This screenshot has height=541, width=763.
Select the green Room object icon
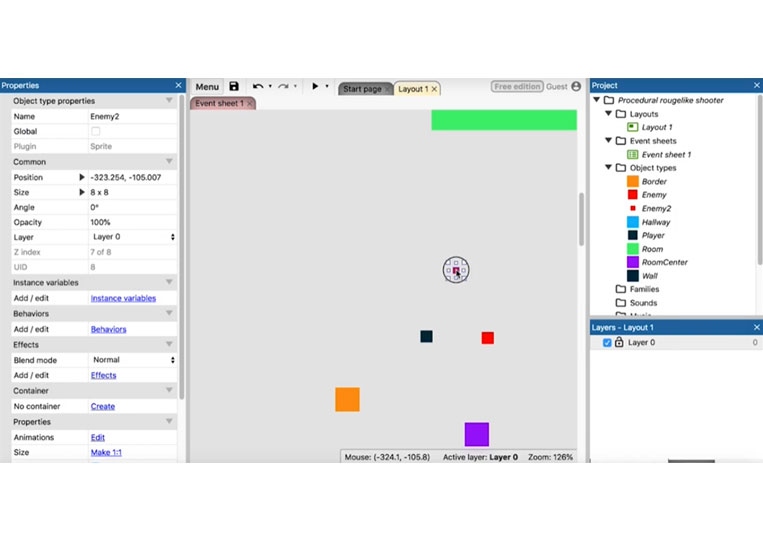(633, 249)
